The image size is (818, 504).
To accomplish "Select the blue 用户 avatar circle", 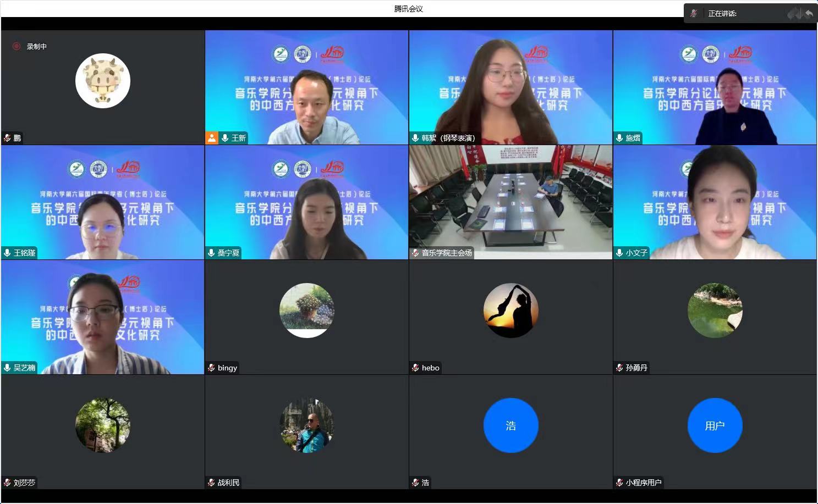I will click(x=715, y=425).
